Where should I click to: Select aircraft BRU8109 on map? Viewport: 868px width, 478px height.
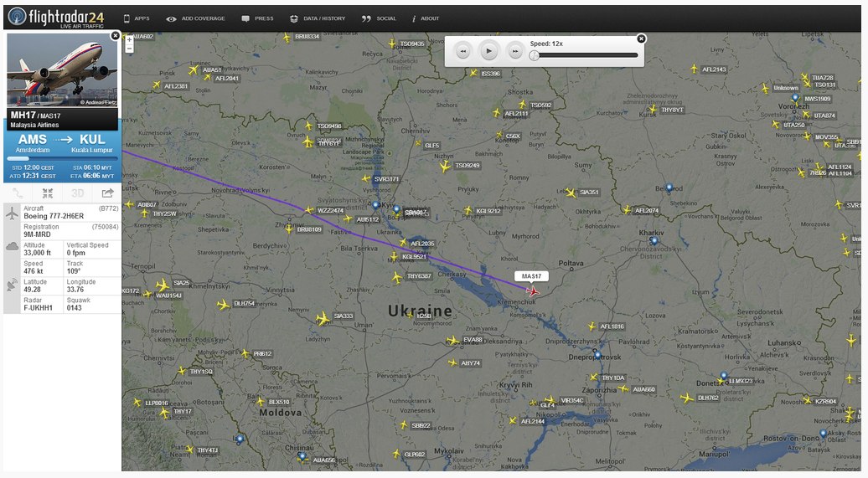tap(288, 228)
